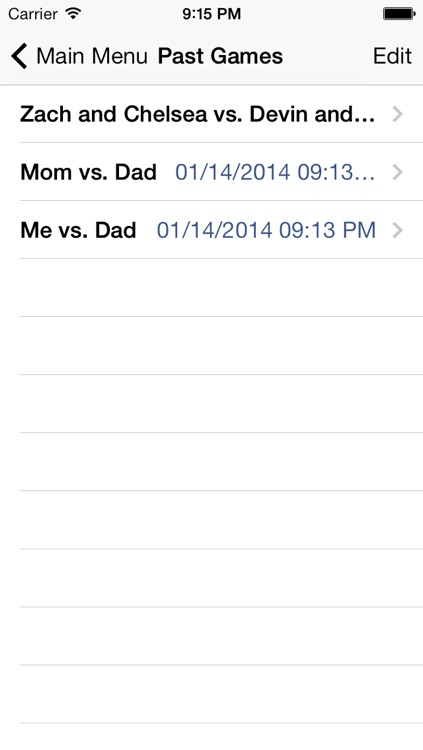Tap the Past Games title

[220, 56]
